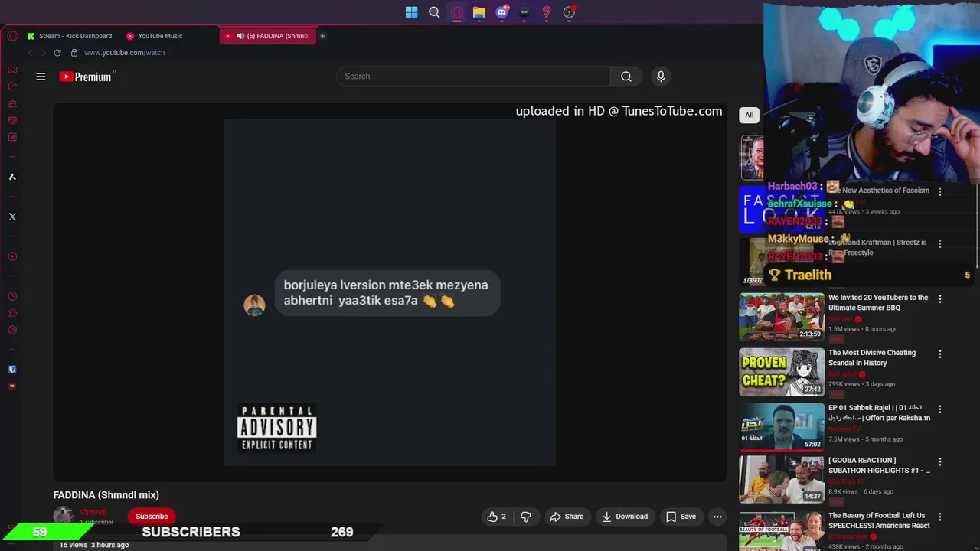Viewport: 980px width, 551px height.
Task: Play We Invited 20 YouTubers video title
Action: click(x=878, y=302)
